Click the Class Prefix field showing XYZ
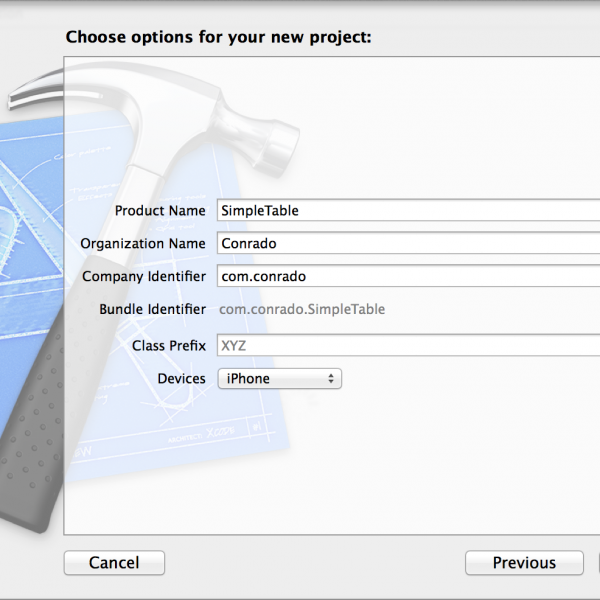600x600 pixels. (408, 345)
